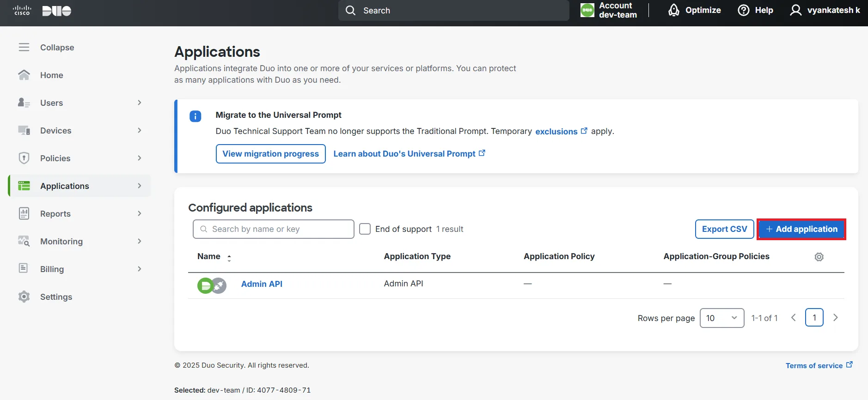Open the Admin API application link
Screen dimensions: 868x400
[x=262, y=284]
